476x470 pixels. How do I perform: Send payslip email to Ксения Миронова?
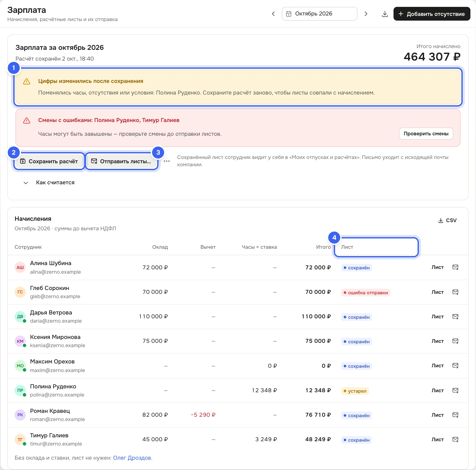point(455,341)
